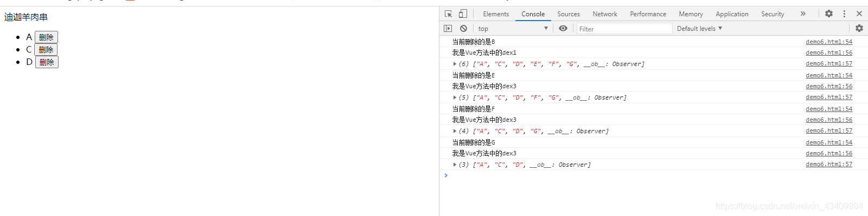Toggle the device toolbar icon
The height and width of the screenshot is (216, 868).
pos(463,14)
